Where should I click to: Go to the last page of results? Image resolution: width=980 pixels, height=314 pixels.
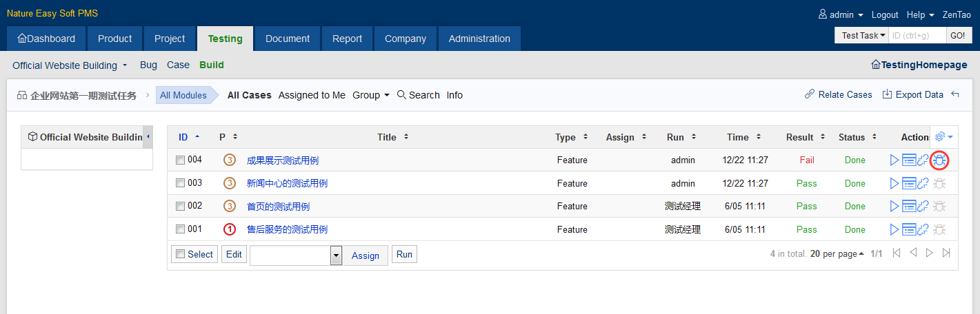[x=946, y=253]
